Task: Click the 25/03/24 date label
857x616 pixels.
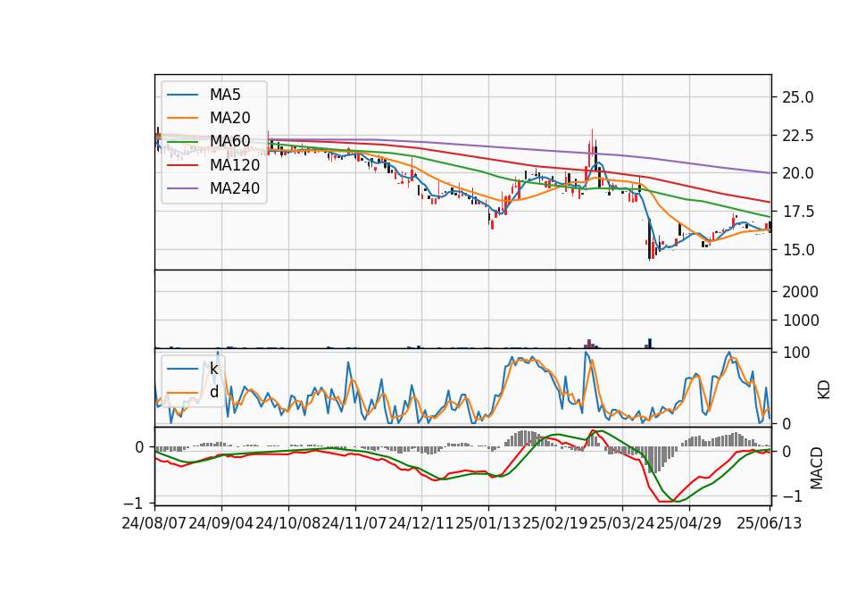Action: pos(622,523)
